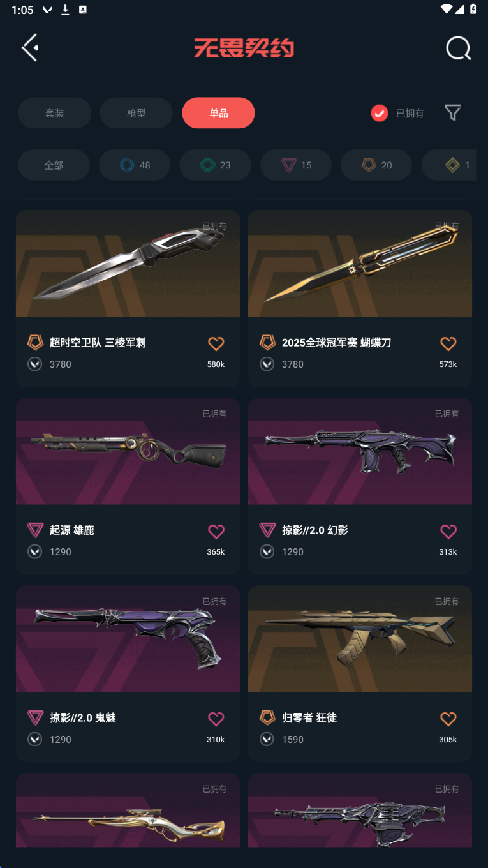The width and height of the screenshot is (488, 868).
Task: Open the 三棱军刺 knife thumbnail
Action: 128,264
